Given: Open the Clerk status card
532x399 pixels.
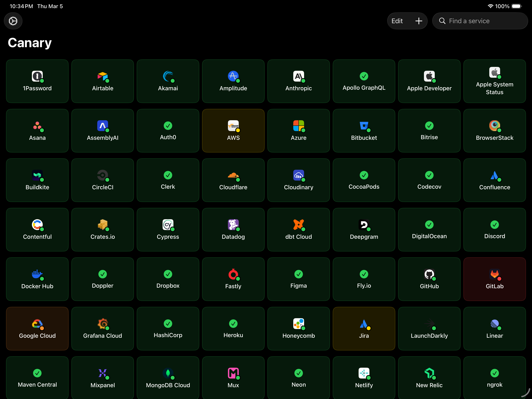Looking at the screenshot, I should (x=168, y=180).
